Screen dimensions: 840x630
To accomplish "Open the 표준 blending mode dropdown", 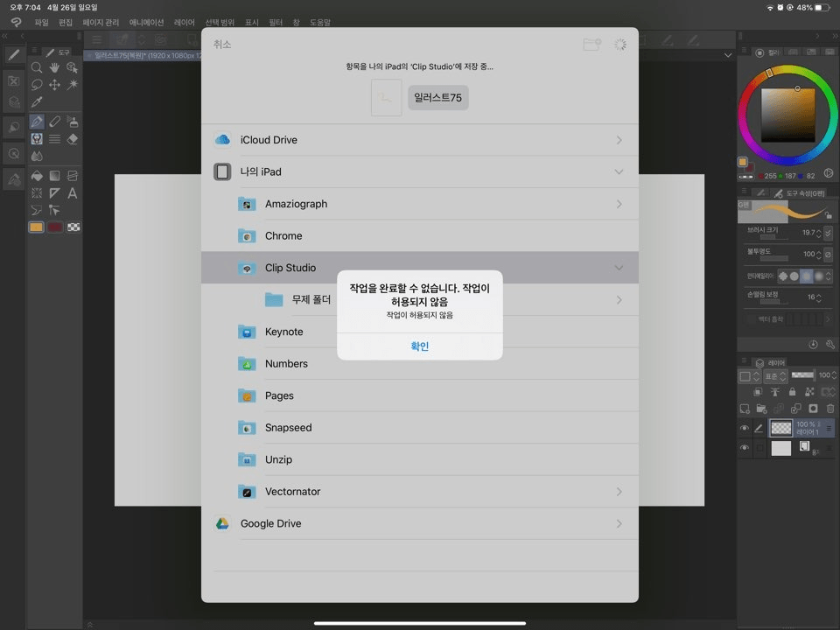I will click(774, 376).
